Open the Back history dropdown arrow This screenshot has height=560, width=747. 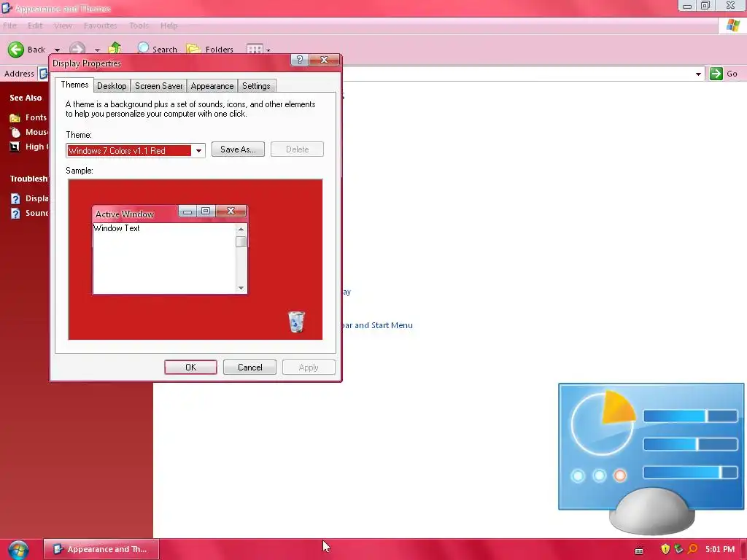coord(57,50)
